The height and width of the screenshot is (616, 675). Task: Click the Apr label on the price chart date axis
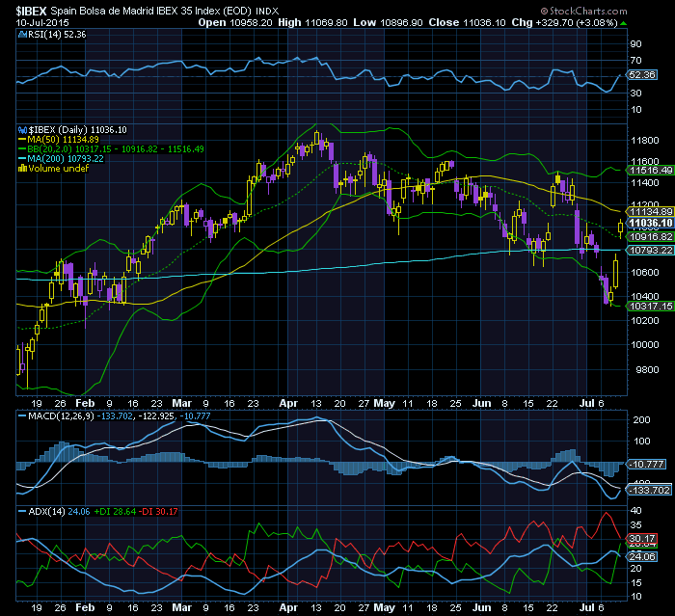[x=288, y=404]
